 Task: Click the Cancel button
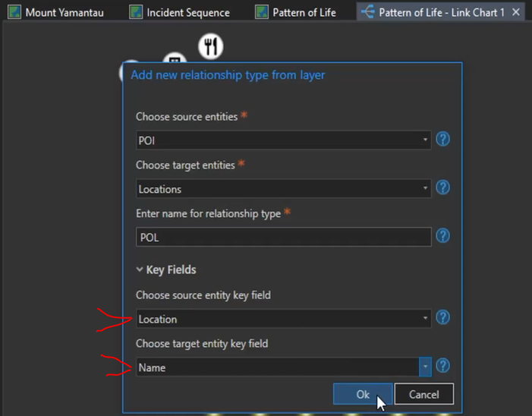[x=423, y=394]
